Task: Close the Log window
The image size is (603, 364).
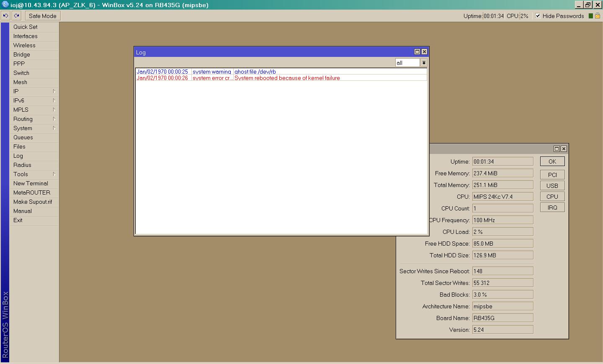Action: pyautogui.click(x=424, y=52)
